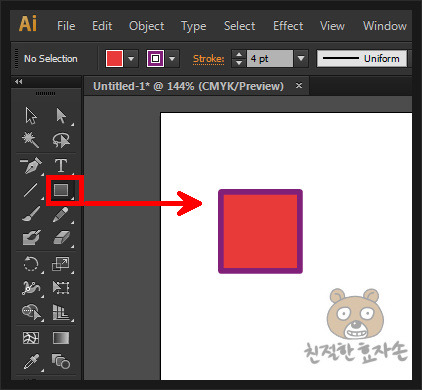Open the stroke color dropdown arrow
Screen dimensions: 422x390
tap(172, 59)
